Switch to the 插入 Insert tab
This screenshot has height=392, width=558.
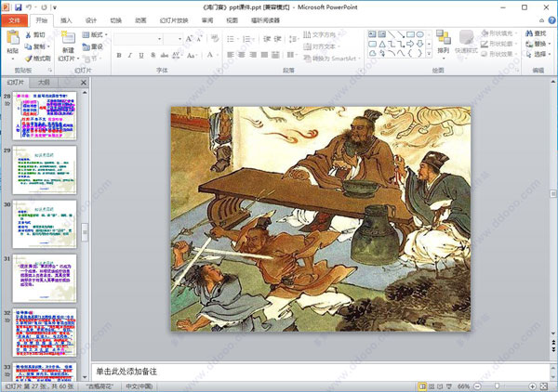[66, 20]
